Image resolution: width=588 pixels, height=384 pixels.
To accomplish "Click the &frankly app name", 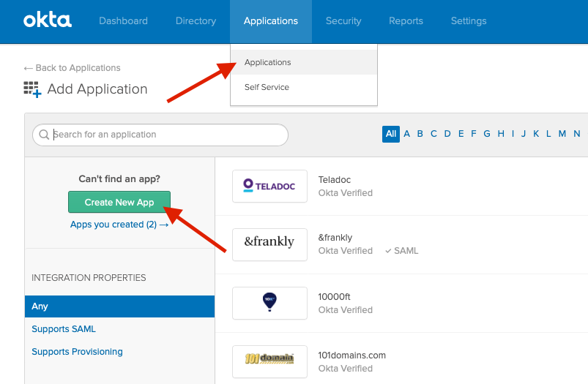I will tap(335, 238).
